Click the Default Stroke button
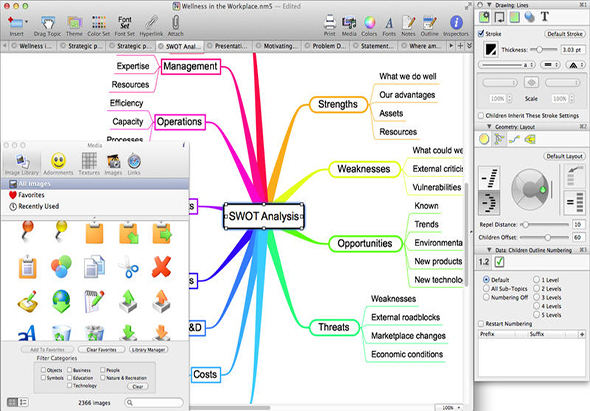Viewport: 590px width, 411px height. point(564,33)
